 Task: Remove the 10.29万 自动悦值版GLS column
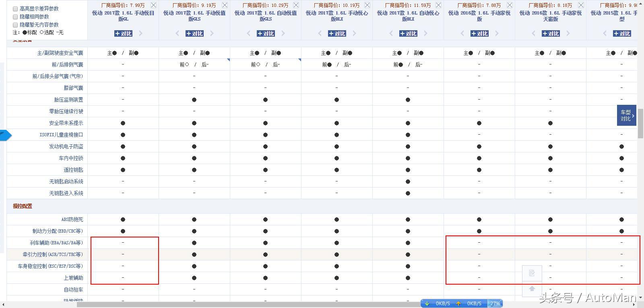[296, 5]
